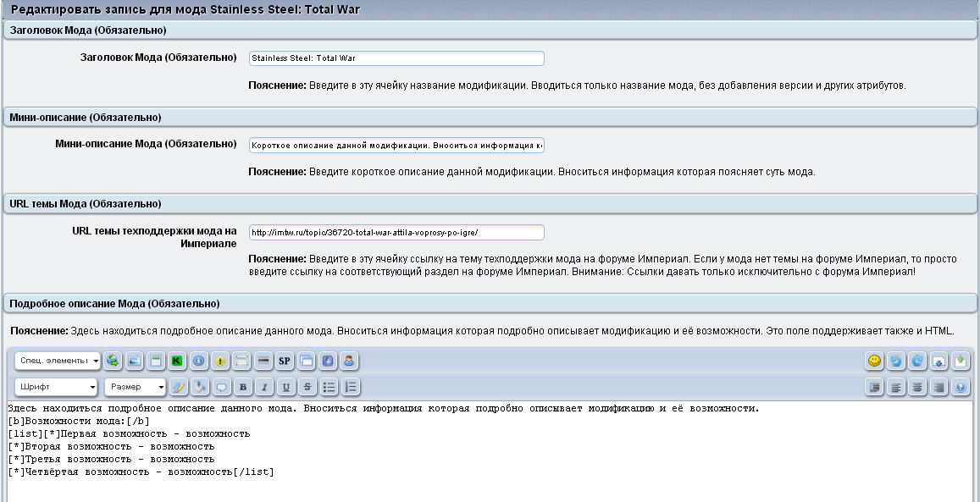Click the URL темы Мода (Обязательно) section header
Screen dimensions: 980x502
pyautogui.click(x=490, y=203)
